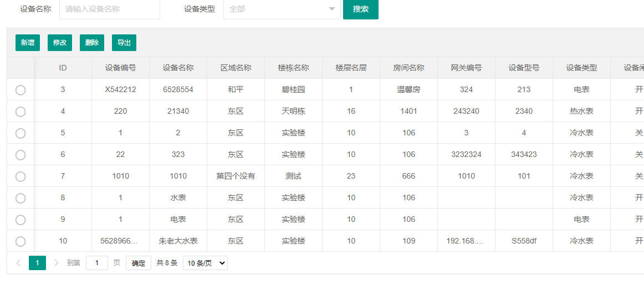Open the 10 条/页 page size selector

205,263
